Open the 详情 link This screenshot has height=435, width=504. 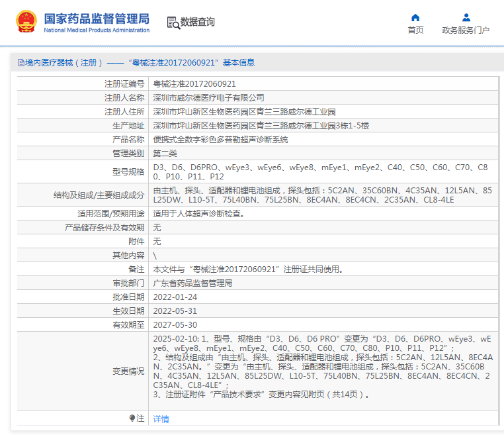(x=161, y=418)
